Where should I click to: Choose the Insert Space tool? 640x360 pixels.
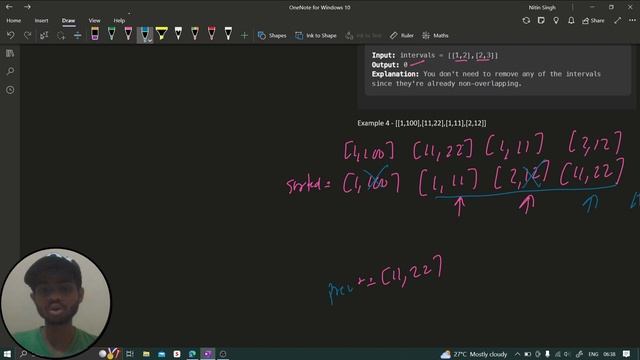pos(78,36)
